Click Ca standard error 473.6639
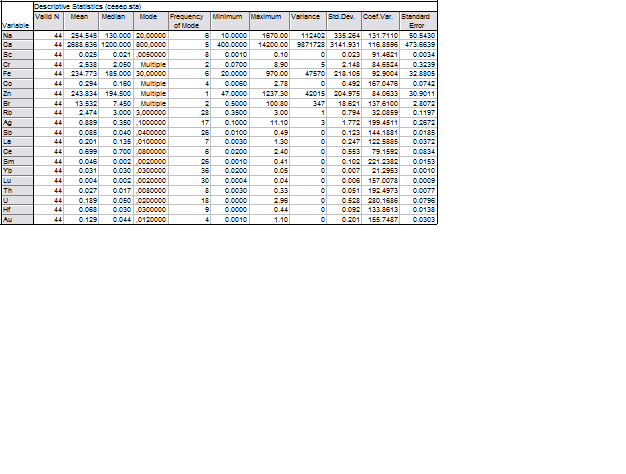 click(418, 44)
